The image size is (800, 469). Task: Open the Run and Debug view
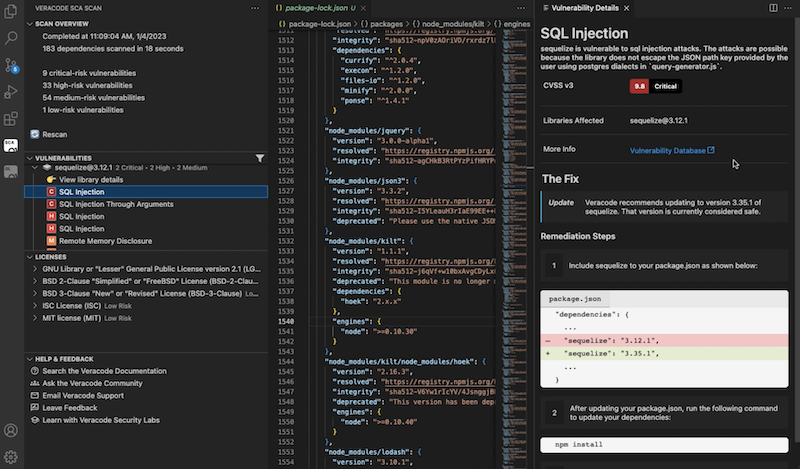coord(11,92)
